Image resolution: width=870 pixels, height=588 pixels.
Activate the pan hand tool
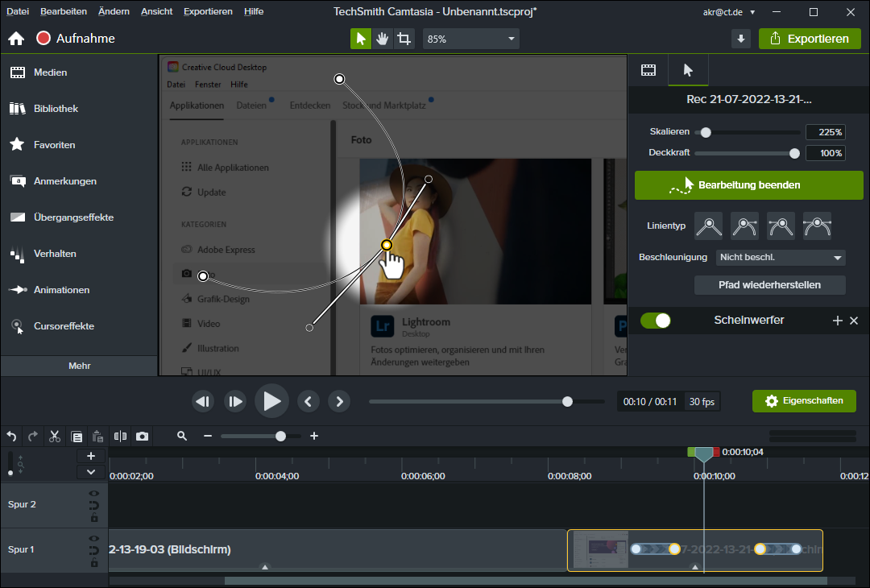[383, 39]
